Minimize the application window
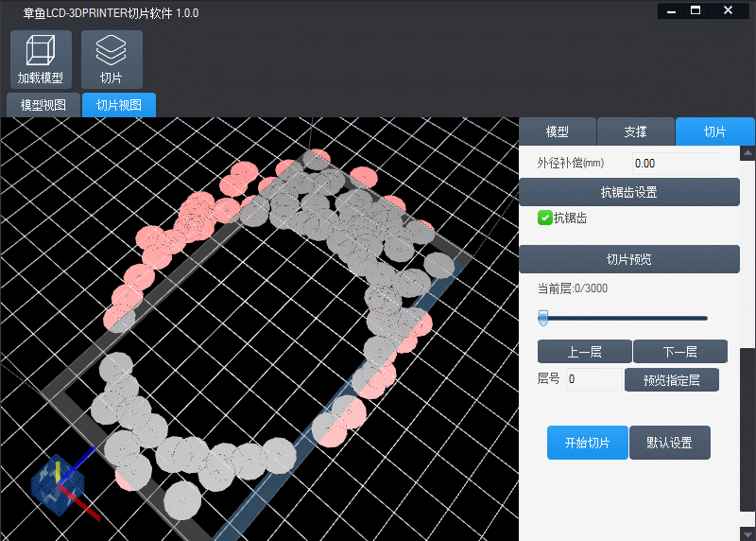Image resolution: width=756 pixels, height=541 pixels. click(671, 10)
